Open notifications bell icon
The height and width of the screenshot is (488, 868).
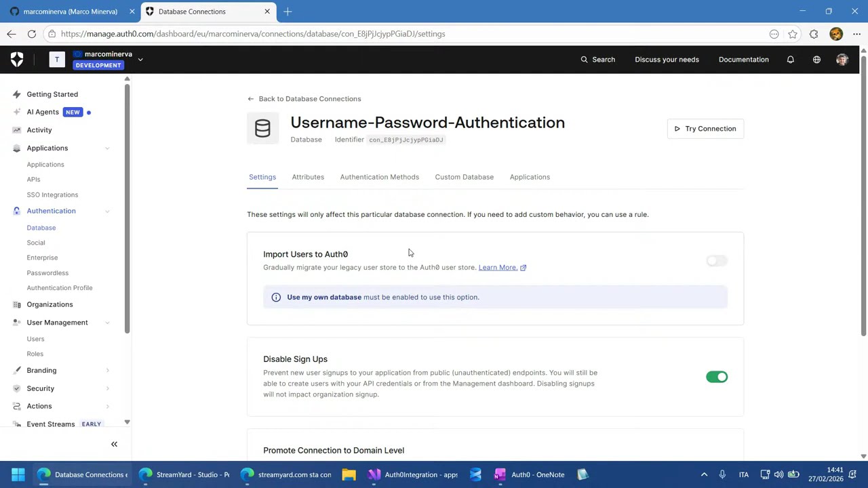[790, 60]
